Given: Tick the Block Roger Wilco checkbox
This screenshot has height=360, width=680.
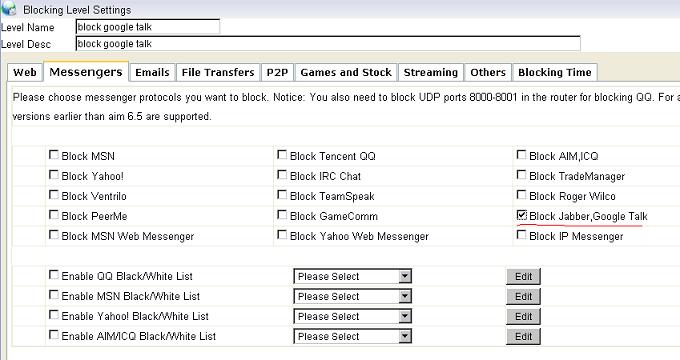Looking at the screenshot, I should pos(522,195).
